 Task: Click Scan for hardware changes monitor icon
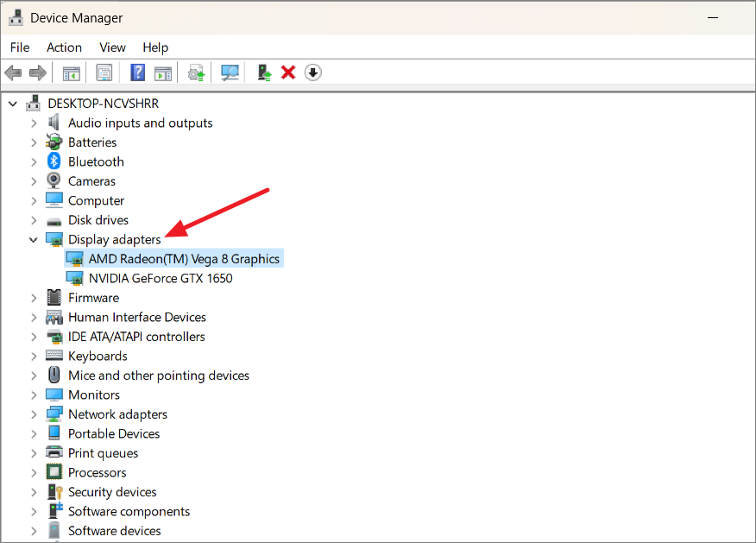(x=230, y=73)
